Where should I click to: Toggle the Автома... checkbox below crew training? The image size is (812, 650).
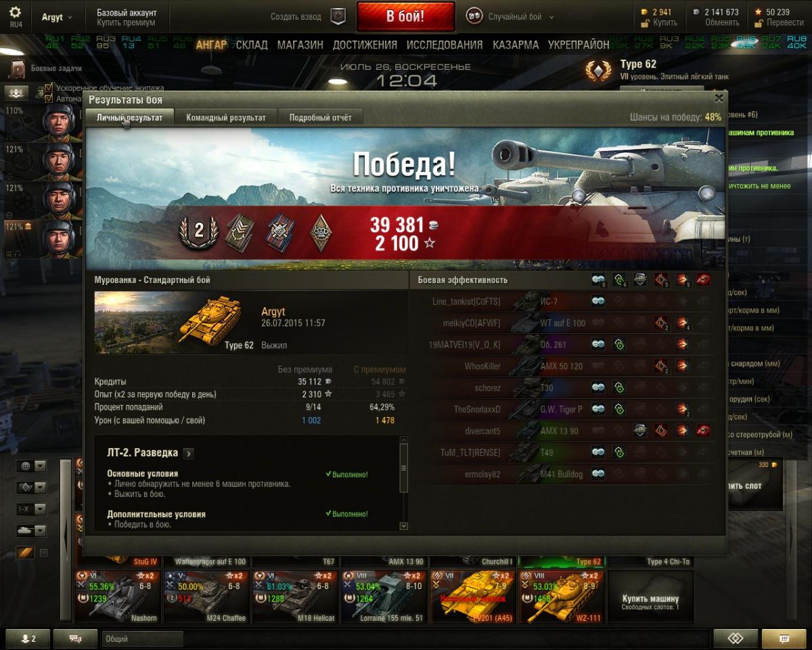pos(49,98)
